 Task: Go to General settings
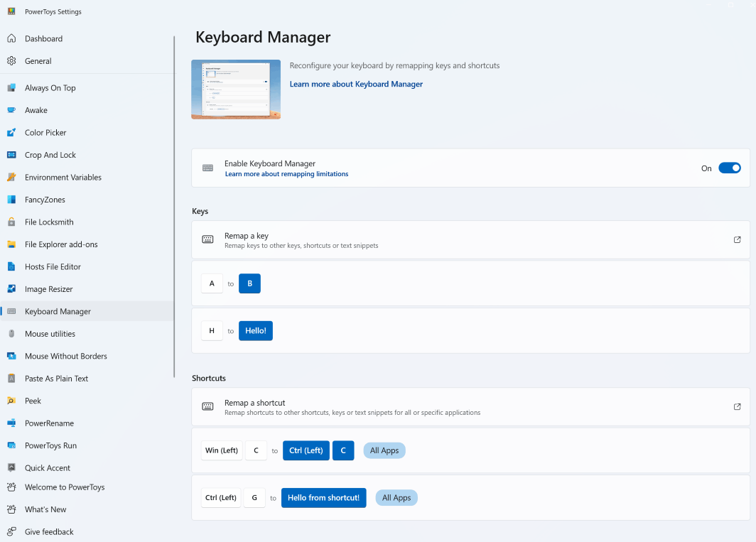87,61
